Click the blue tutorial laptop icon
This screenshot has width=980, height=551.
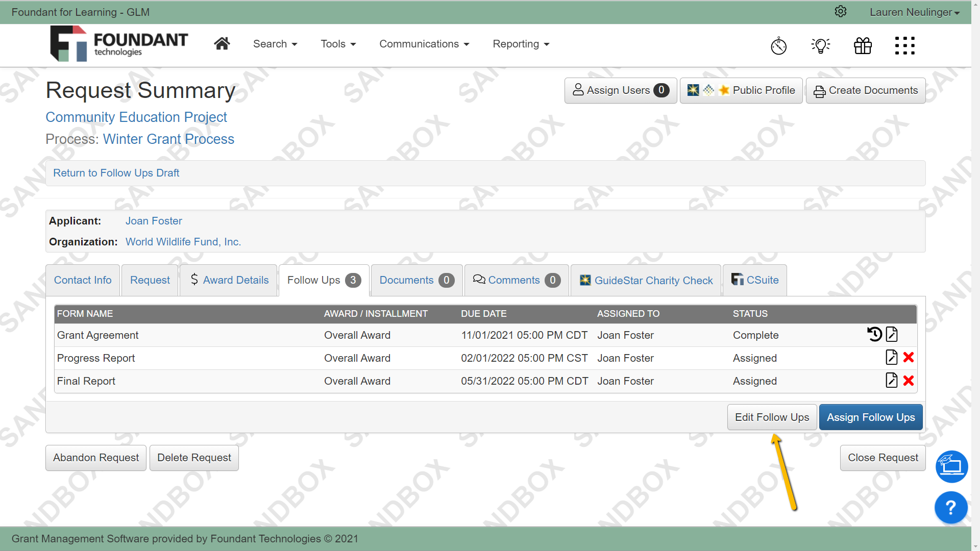coord(951,466)
